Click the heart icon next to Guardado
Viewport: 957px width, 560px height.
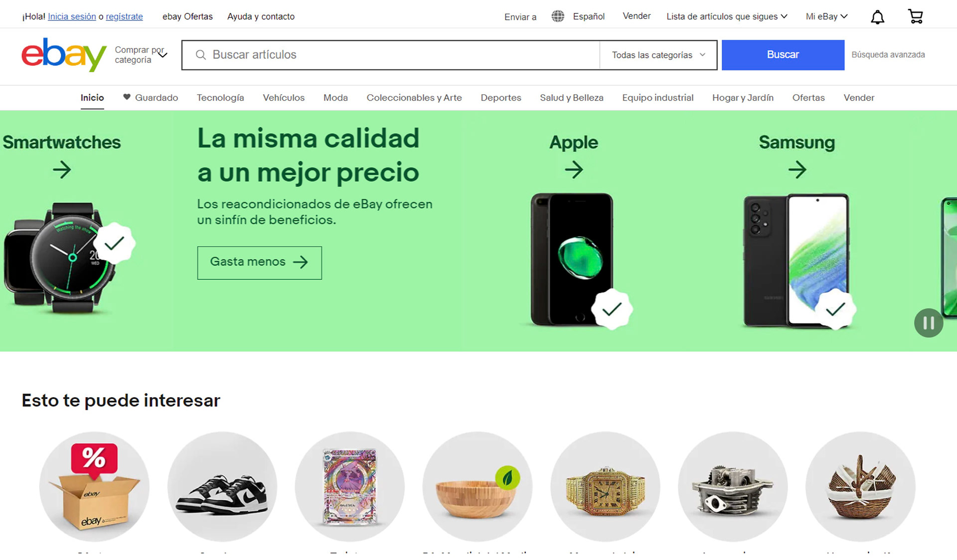click(127, 97)
